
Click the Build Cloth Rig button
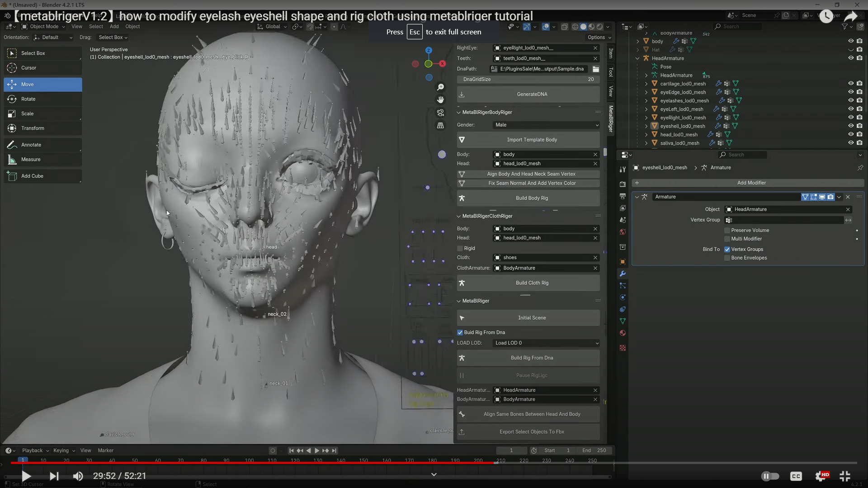(x=528, y=283)
